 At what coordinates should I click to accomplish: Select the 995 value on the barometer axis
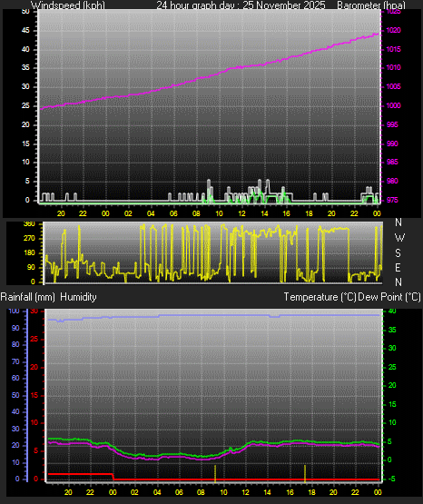tap(392, 124)
